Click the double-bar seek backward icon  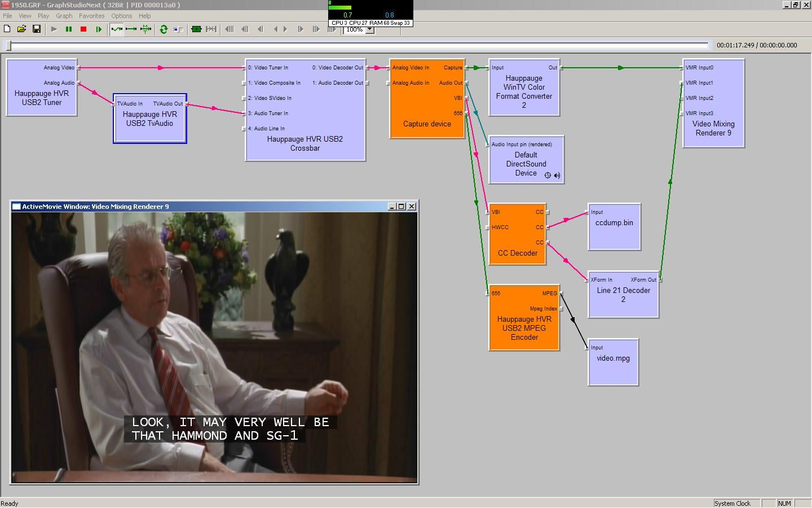tap(245, 29)
